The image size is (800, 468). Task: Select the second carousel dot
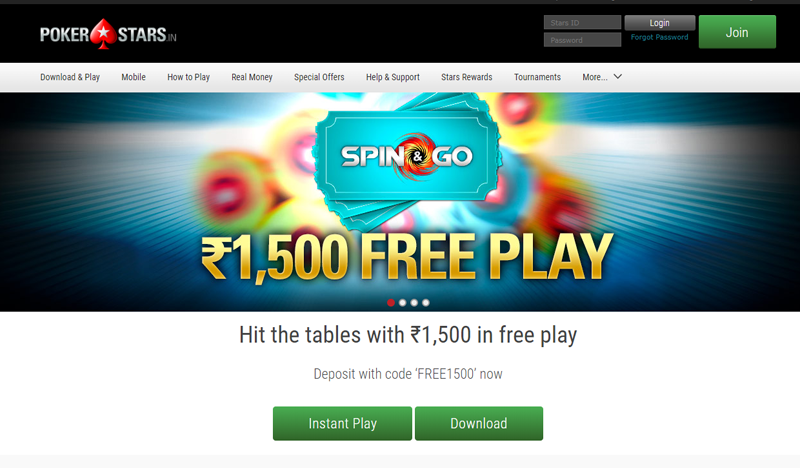pos(403,303)
